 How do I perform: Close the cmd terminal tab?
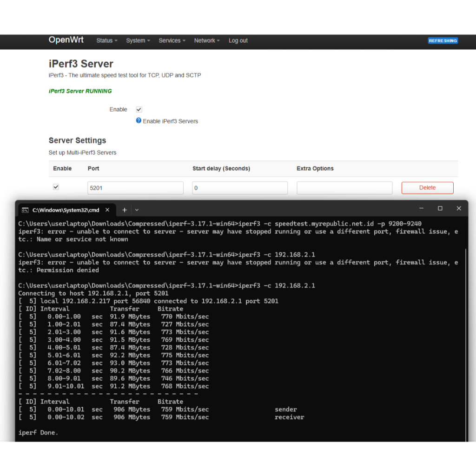tap(107, 210)
